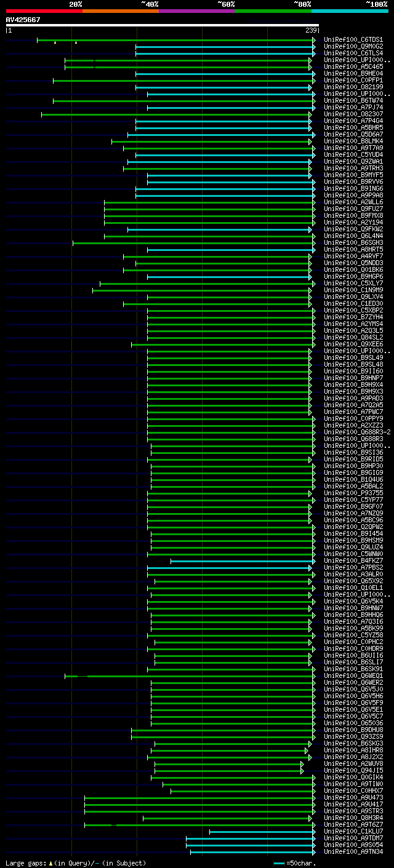This screenshot has width=394, height=868.
Task: Click the Large gaps legend text
Action: [x=76, y=863]
